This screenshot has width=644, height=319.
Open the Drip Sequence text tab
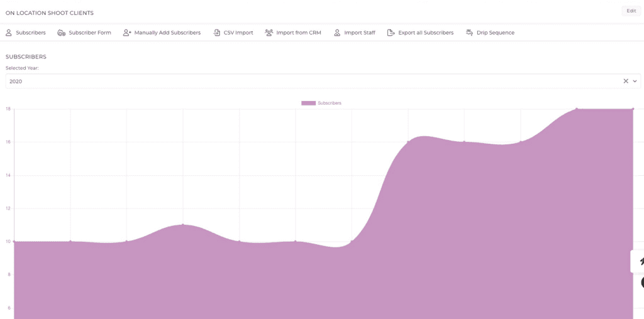(x=496, y=33)
